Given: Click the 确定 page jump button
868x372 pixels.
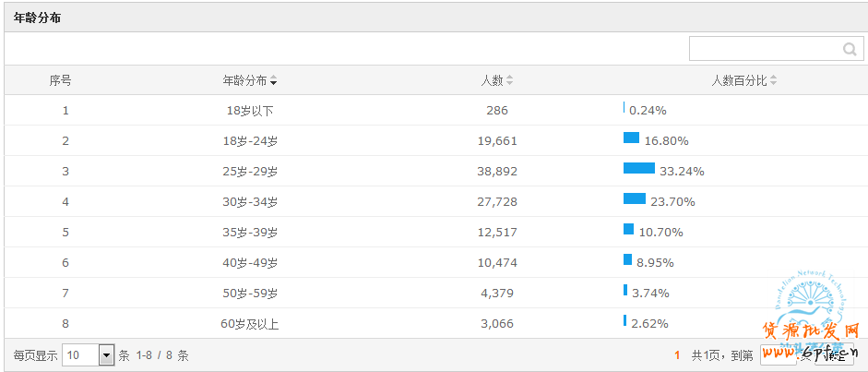Looking at the screenshot, I should click(x=836, y=355).
